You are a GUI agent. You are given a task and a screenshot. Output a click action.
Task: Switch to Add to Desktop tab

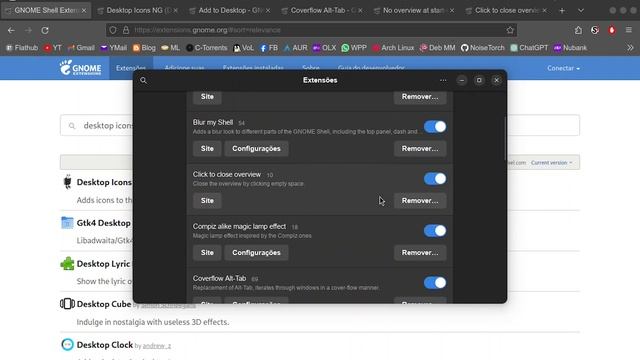coord(230,11)
